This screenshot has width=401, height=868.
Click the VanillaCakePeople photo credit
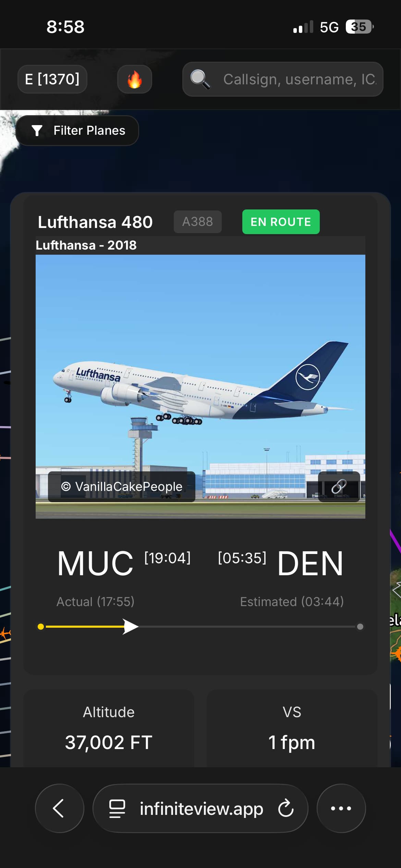[122, 486]
